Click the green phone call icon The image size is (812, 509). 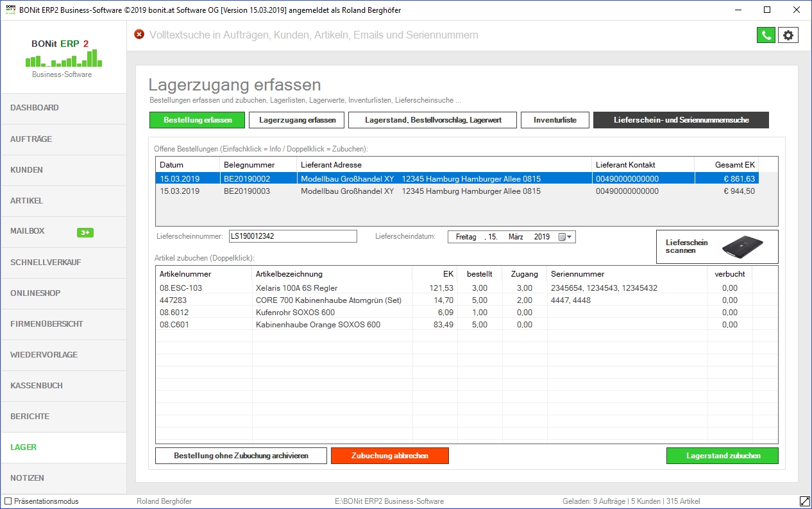tap(766, 35)
